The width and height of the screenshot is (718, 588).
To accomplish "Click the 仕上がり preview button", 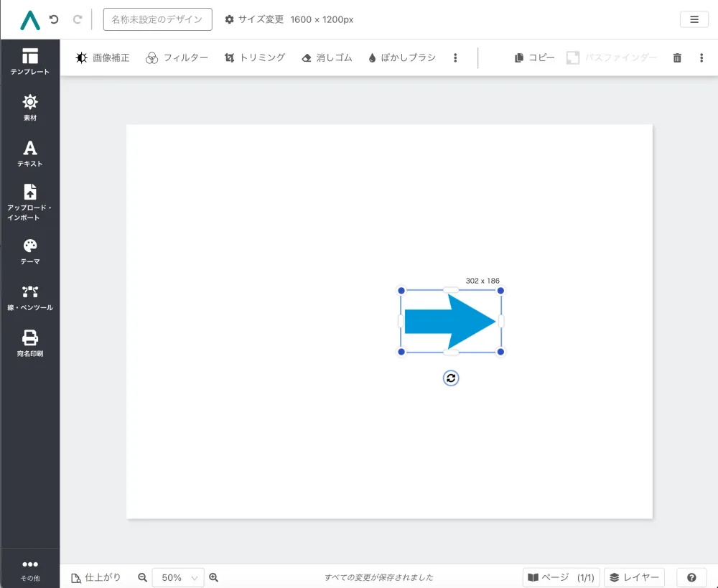I will point(95,577).
